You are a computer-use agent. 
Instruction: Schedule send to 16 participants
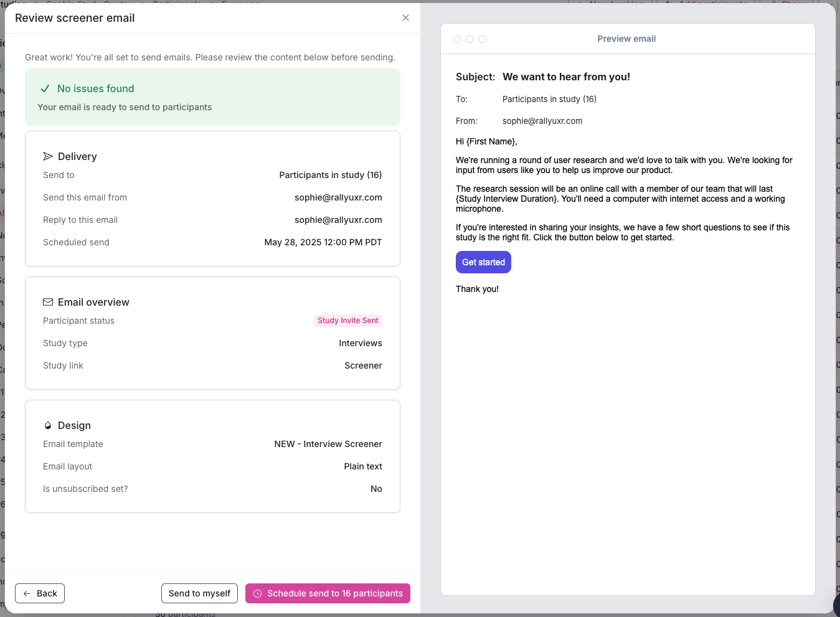328,593
